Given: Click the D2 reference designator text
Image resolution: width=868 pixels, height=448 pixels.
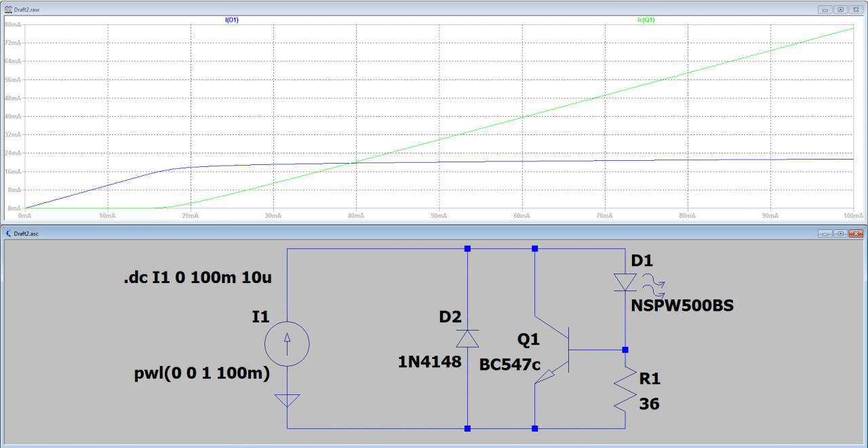Looking at the screenshot, I should click(450, 316).
